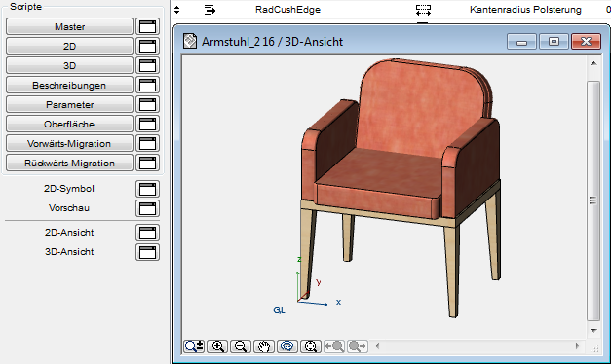Select the RadCushEdge variable name
611x364 pixels.
tap(288, 10)
